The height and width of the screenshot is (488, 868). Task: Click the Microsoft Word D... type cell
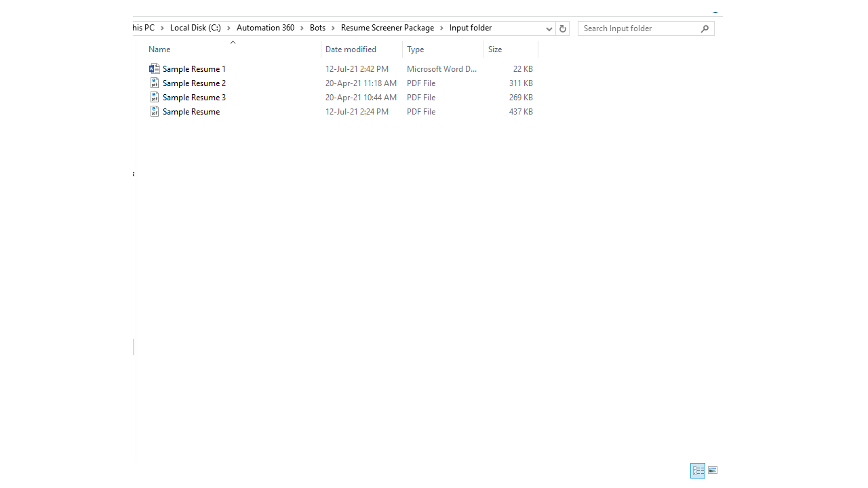pos(442,69)
